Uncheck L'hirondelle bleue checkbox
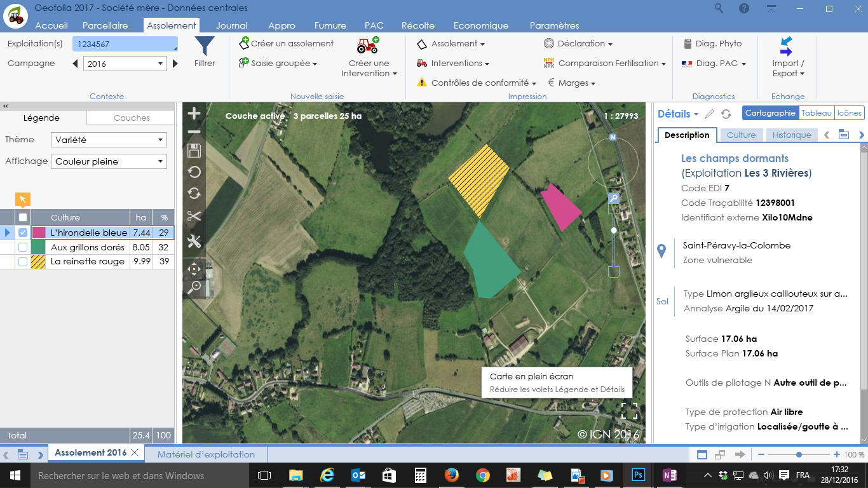 [23, 233]
